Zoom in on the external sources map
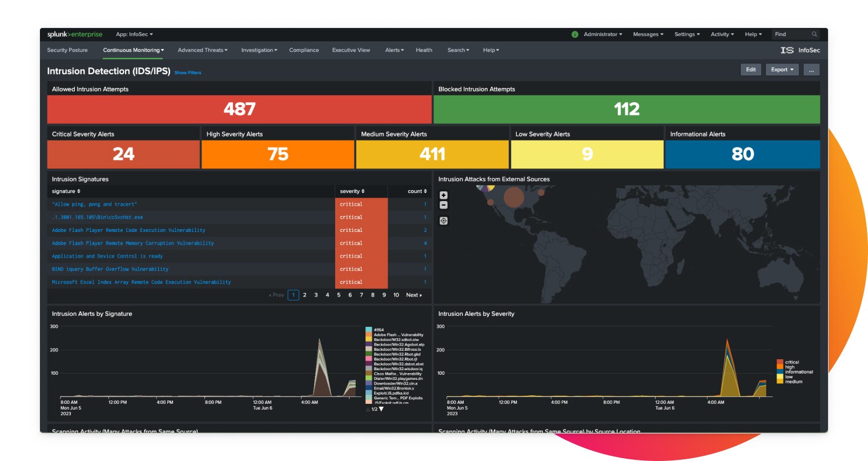The width and height of the screenshot is (868, 461). pyautogui.click(x=443, y=195)
